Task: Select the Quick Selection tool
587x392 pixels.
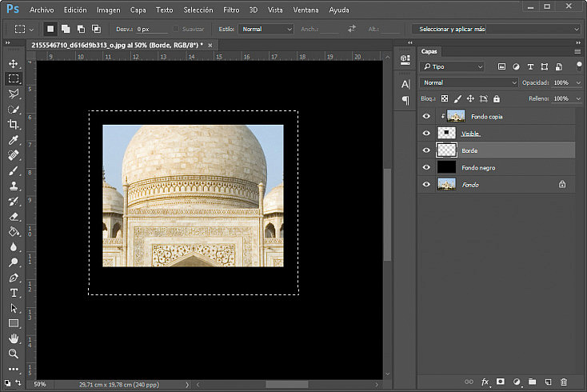Action: tap(14, 110)
